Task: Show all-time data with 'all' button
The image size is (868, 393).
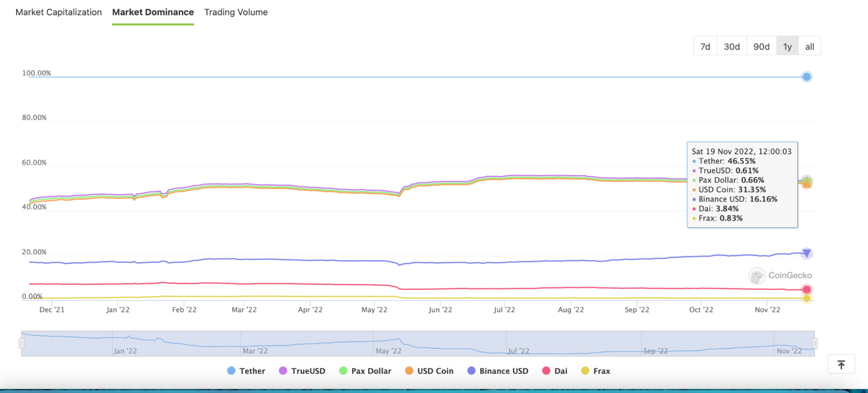Action: [809, 46]
